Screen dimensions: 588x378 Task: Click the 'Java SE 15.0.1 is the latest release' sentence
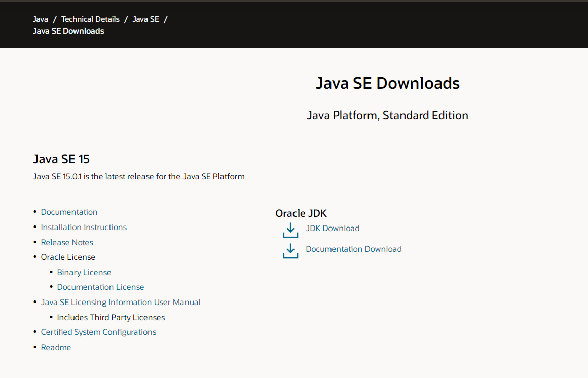tap(139, 177)
